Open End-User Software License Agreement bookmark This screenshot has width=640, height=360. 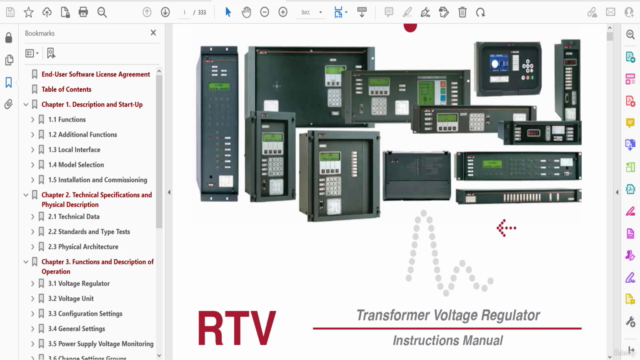tap(96, 74)
